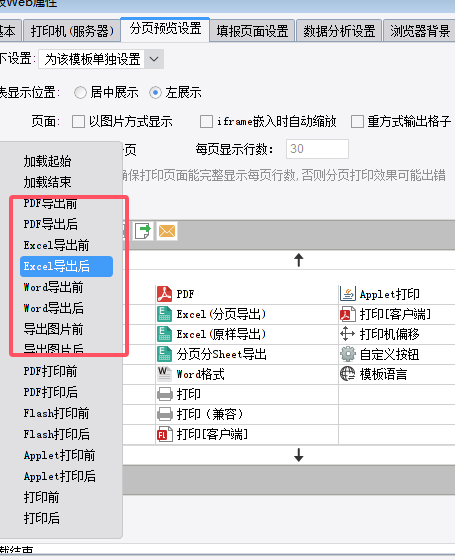The height and width of the screenshot is (560, 455).
Task: Switch to the 填报页面设置 tab
Action: point(252,31)
